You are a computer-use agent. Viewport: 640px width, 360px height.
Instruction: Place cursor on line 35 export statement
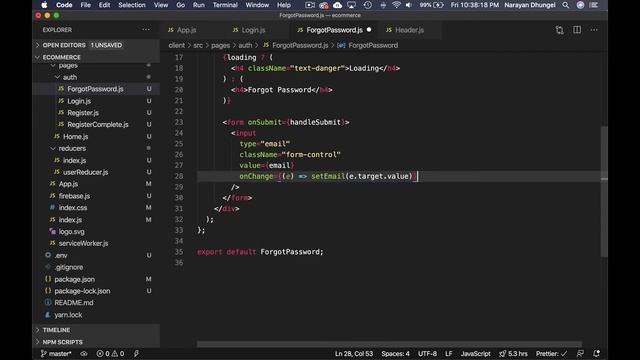coord(260,252)
